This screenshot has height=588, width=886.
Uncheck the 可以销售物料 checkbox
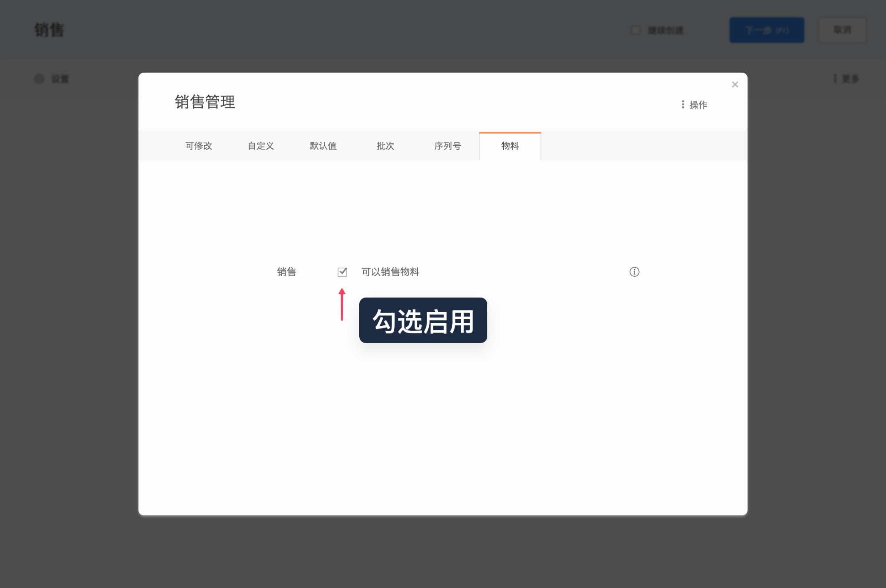click(x=342, y=272)
